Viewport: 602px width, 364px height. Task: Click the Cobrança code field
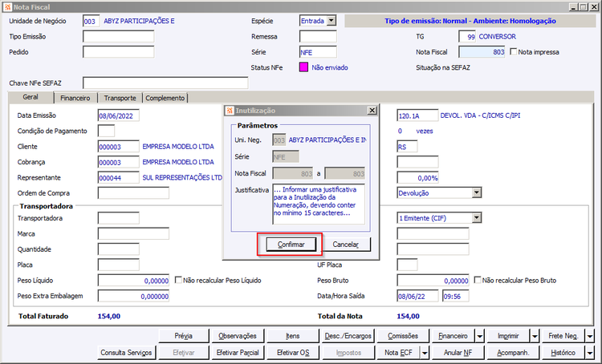pos(118,162)
